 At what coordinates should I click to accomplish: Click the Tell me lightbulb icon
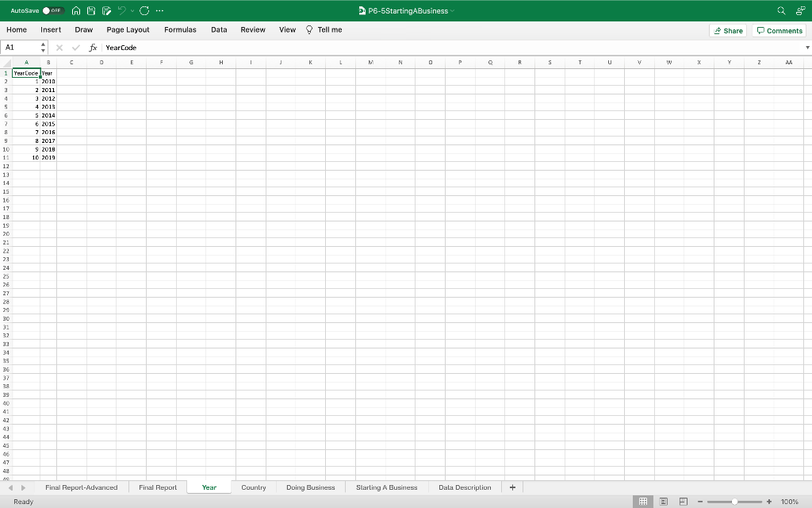308,29
